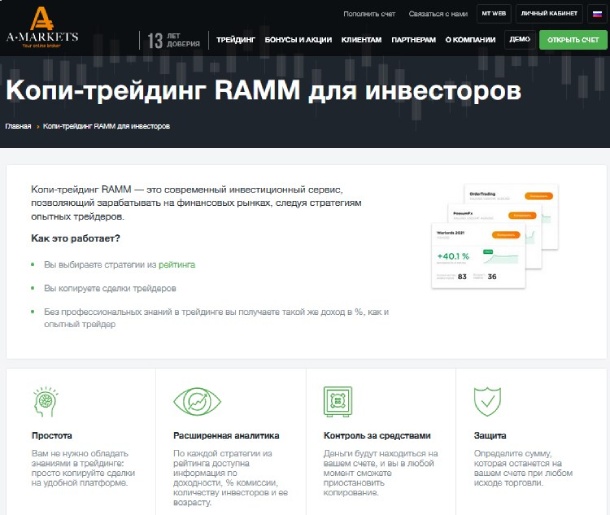Open the Russian flag language selector
610x515 pixels.
click(x=597, y=14)
